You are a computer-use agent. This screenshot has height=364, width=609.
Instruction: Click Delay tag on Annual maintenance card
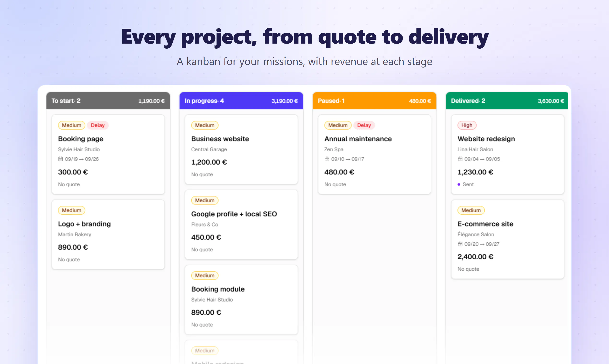click(364, 125)
